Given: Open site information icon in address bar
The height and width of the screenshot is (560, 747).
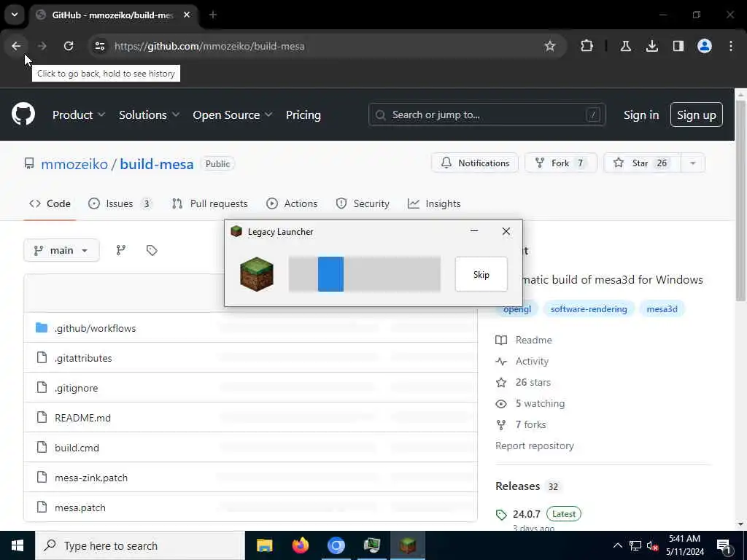Looking at the screenshot, I should point(99,46).
